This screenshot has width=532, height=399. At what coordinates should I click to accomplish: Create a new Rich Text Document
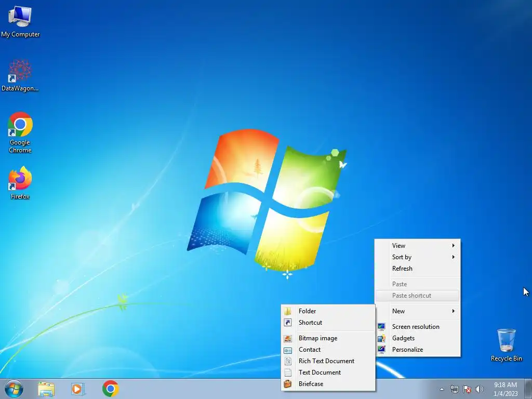pos(328,361)
